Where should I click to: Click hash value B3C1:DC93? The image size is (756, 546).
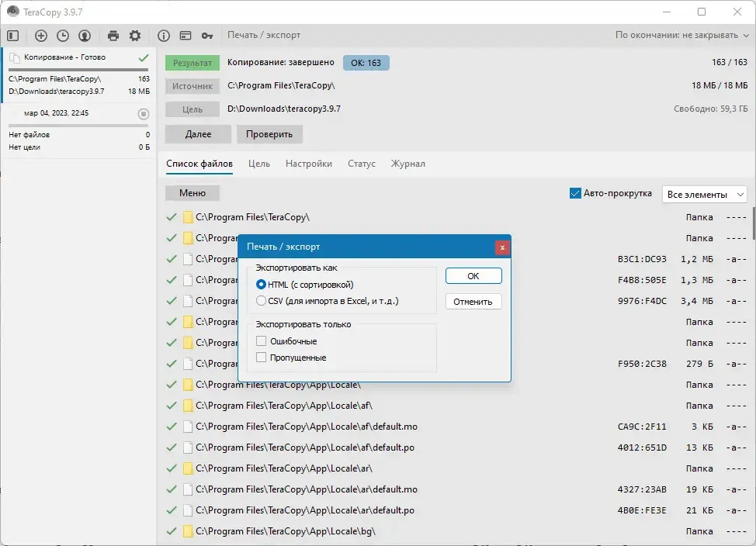point(642,259)
